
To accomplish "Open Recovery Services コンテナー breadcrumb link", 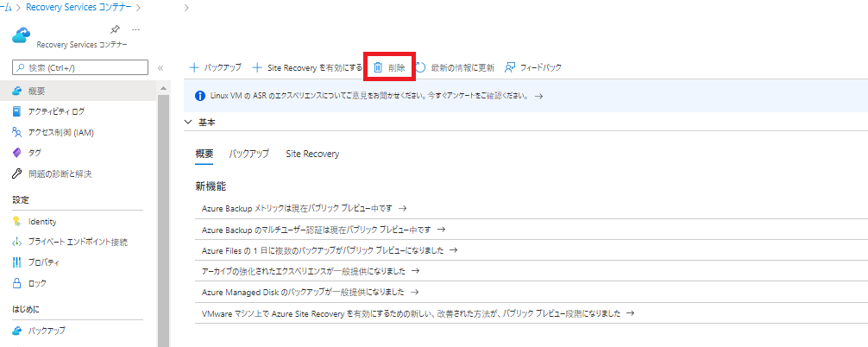I will click(79, 8).
